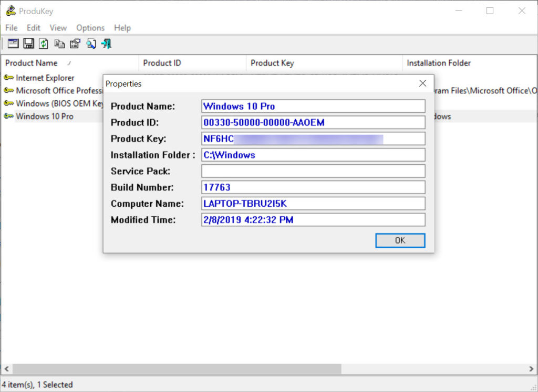Confirm the Properties dialog with OK
Screen dimensions: 538x392
tap(400, 240)
